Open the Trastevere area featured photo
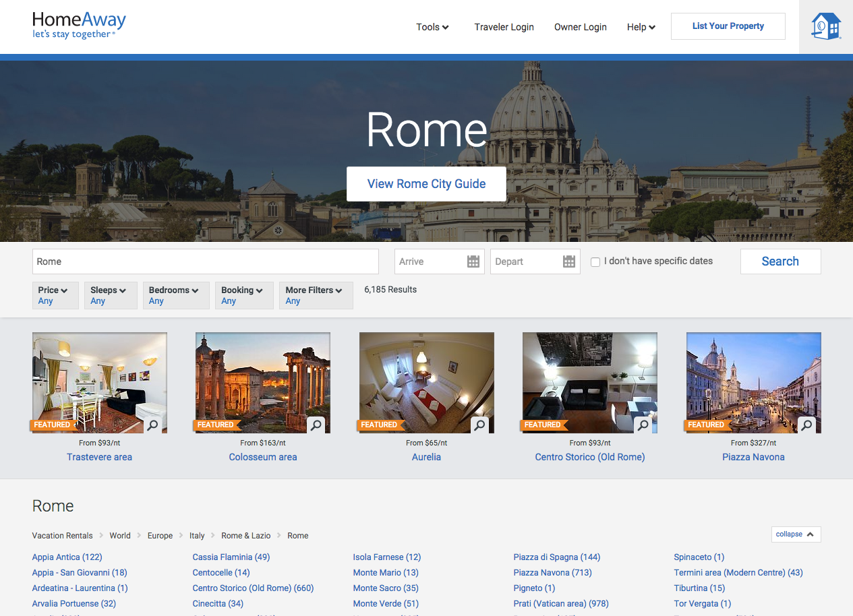 [100, 382]
